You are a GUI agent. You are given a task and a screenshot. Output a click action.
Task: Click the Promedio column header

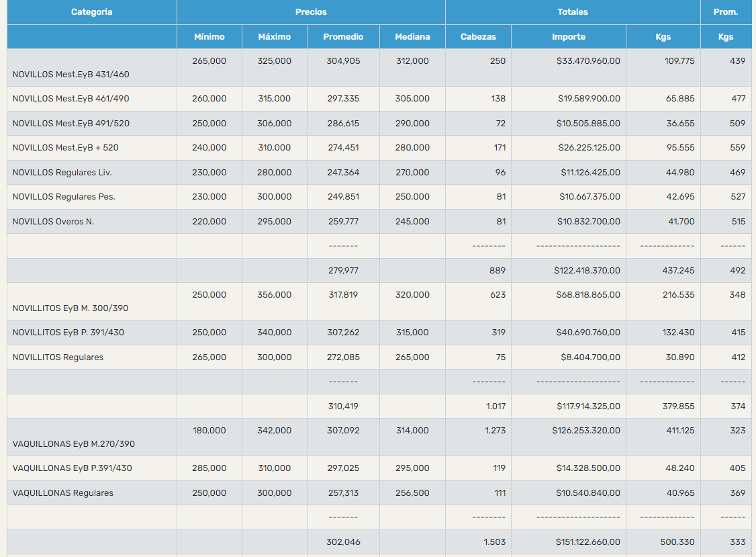(x=343, y=37)
